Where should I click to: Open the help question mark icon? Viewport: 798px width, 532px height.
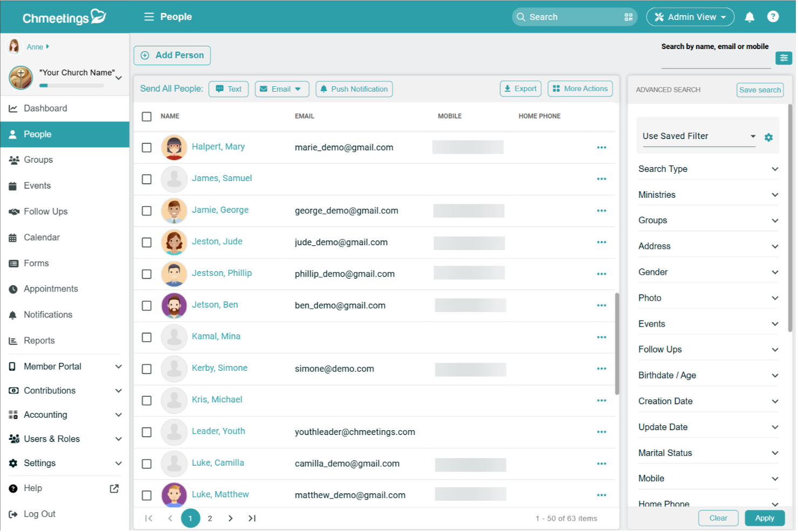point(773,16)
